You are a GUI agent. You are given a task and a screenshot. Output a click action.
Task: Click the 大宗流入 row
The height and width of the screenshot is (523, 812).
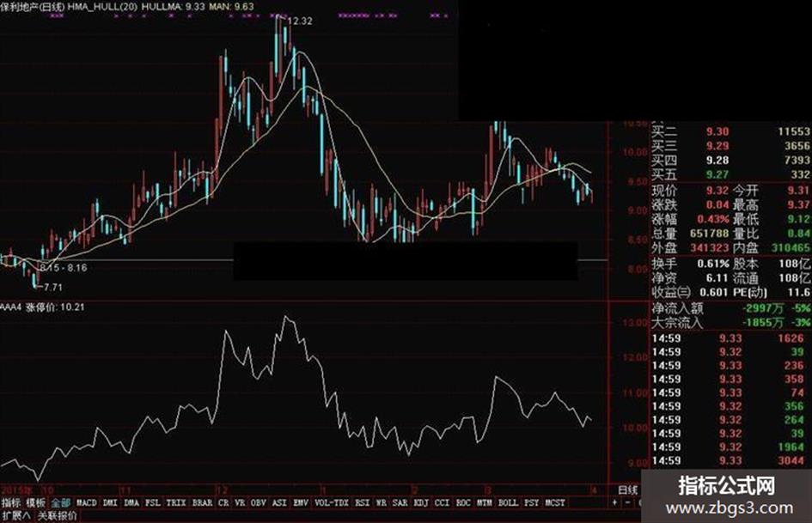point(731,323)
